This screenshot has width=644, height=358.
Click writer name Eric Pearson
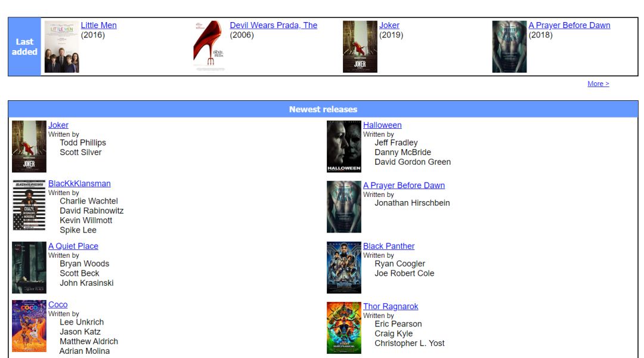click(x=398, y=324)
